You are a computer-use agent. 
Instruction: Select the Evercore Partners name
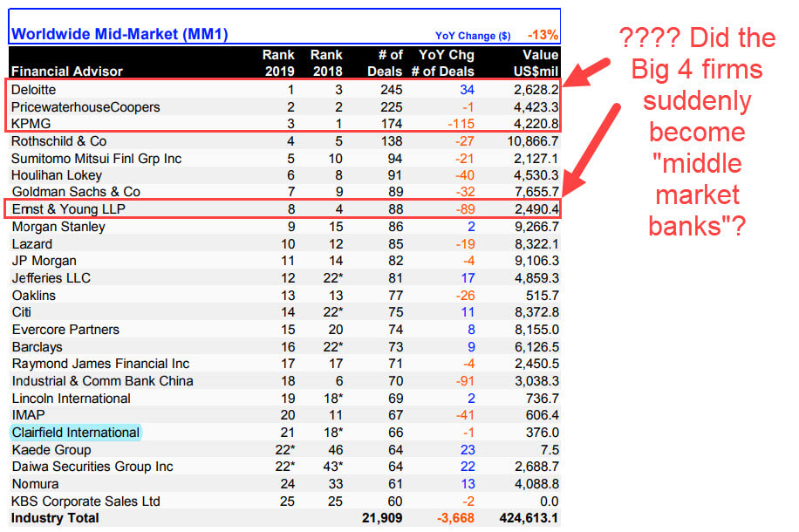[x=65, y=330]
